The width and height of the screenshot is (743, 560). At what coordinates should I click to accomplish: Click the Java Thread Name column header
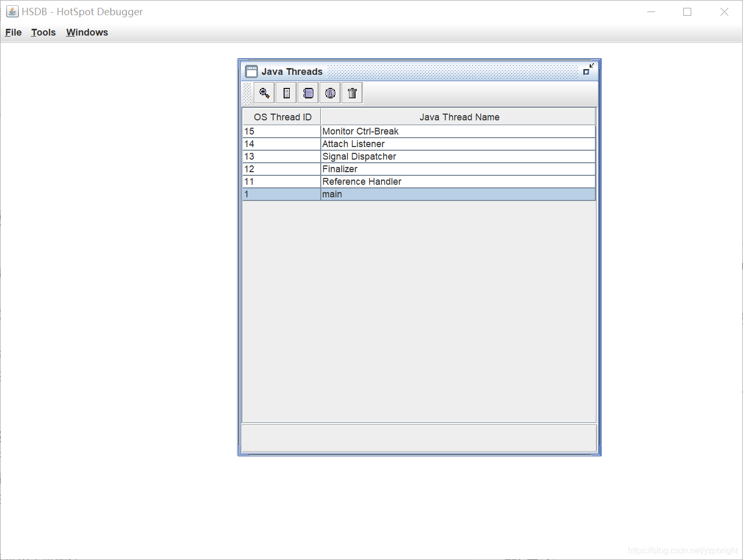pyautogui.click(x=458, y=117)
